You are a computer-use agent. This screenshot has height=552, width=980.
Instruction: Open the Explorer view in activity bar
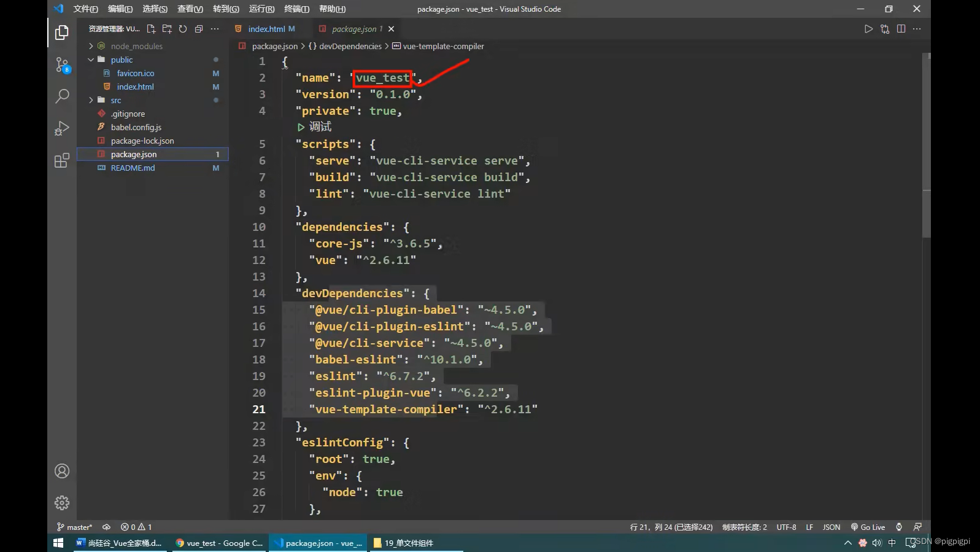tap(62, 32)
